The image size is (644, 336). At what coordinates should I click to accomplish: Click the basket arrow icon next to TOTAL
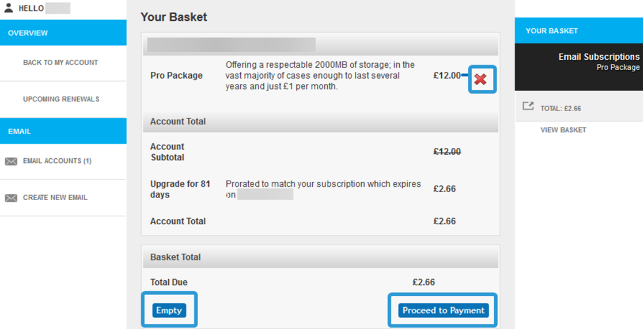pyautogui.click(x=528, y=106)
